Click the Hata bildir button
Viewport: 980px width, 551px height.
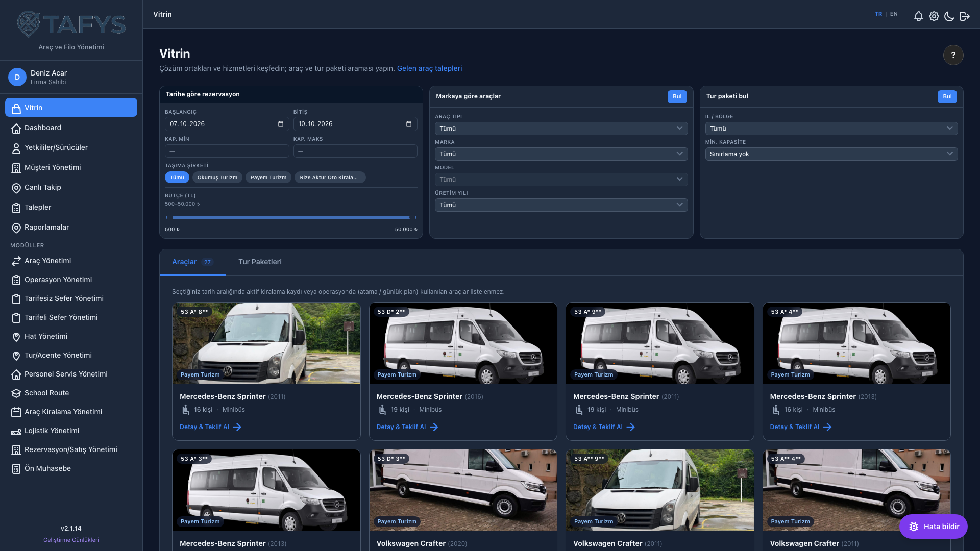click(933, 527)
